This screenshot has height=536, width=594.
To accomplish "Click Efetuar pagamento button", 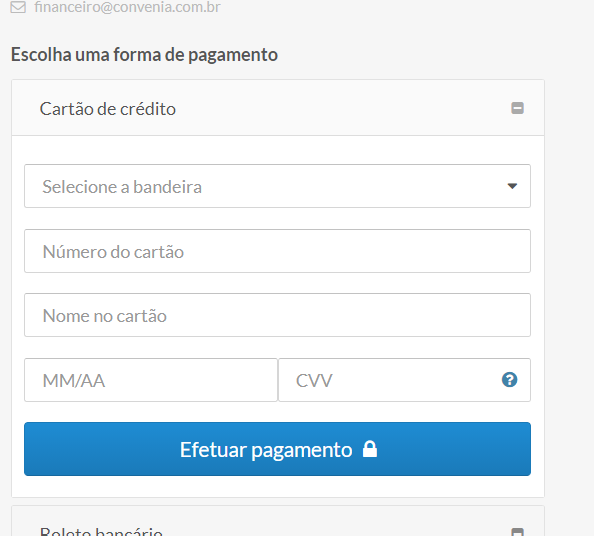I will pos(277,449).
